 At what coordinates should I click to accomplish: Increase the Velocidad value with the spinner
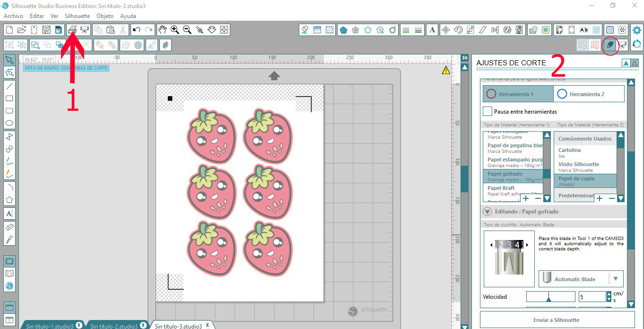[609, 294]
